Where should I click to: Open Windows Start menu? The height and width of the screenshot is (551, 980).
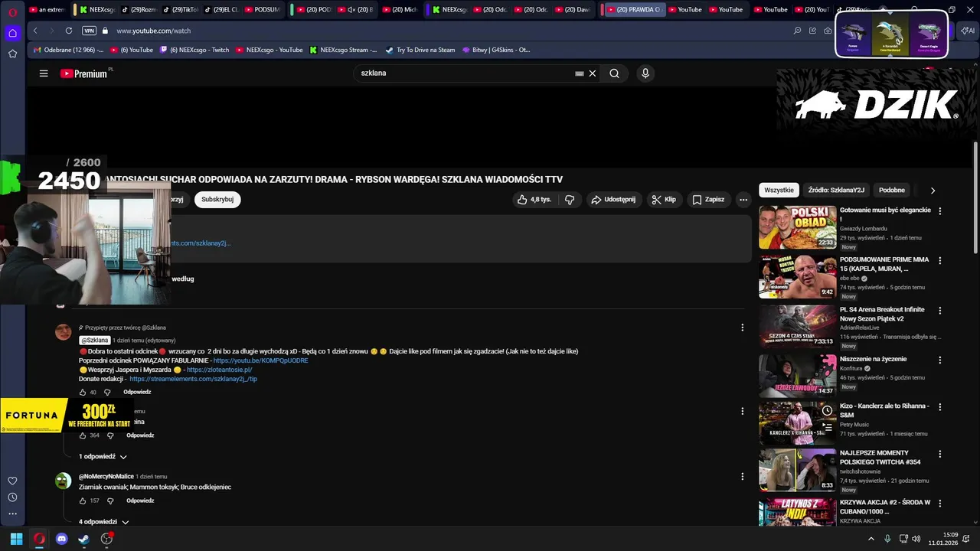click(x=16, y=539)
